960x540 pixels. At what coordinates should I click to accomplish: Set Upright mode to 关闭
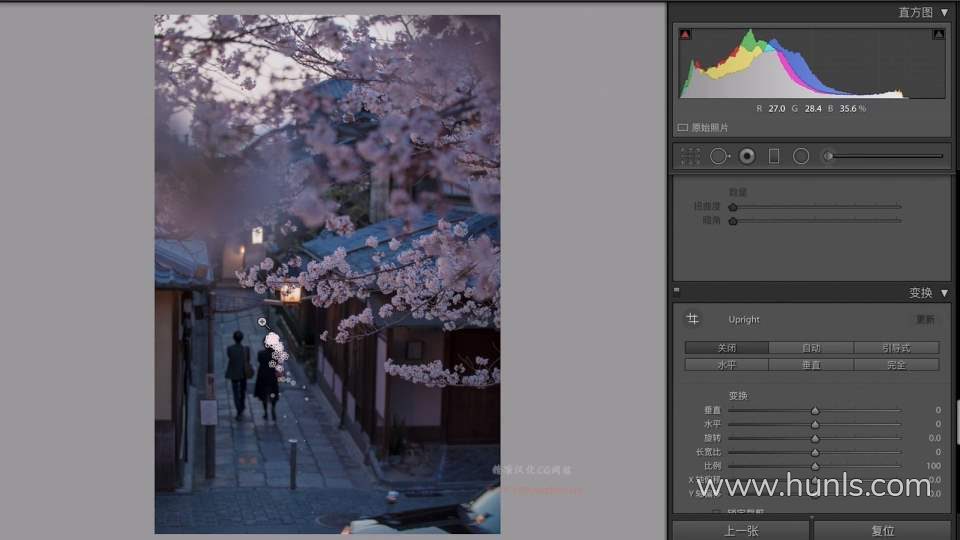(x=727, y=348)
